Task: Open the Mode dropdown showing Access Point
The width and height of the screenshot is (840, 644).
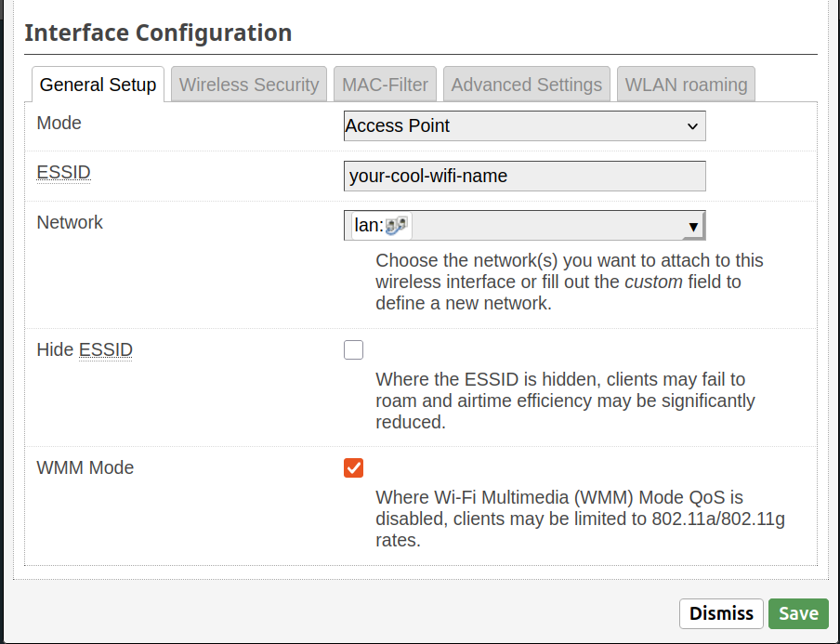Action: [524, 125]
